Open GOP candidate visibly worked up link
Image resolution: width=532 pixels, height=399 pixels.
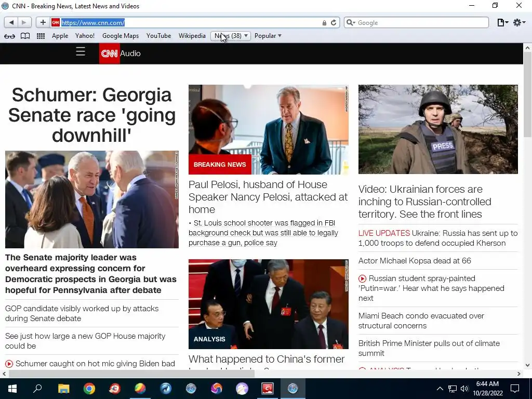[x=82, y=313]
